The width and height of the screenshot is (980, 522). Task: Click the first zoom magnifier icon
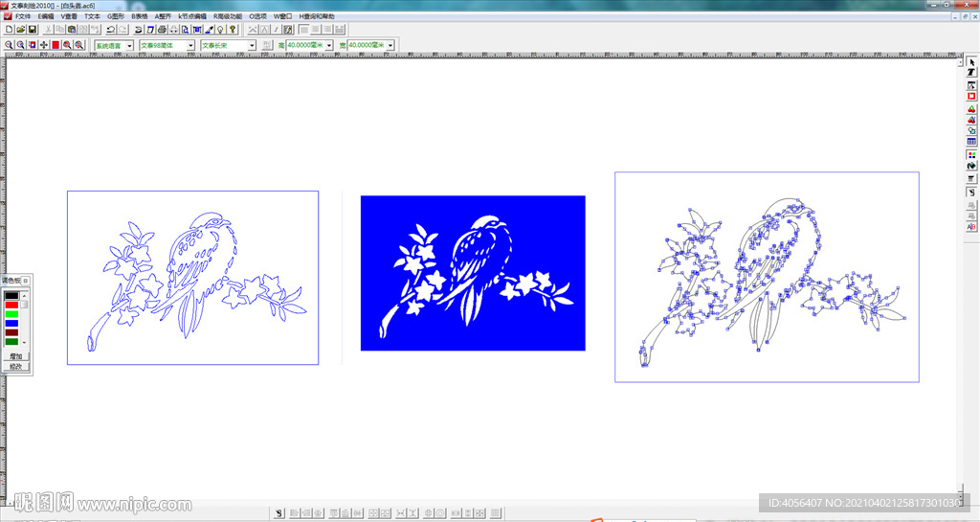coord(9,45)
